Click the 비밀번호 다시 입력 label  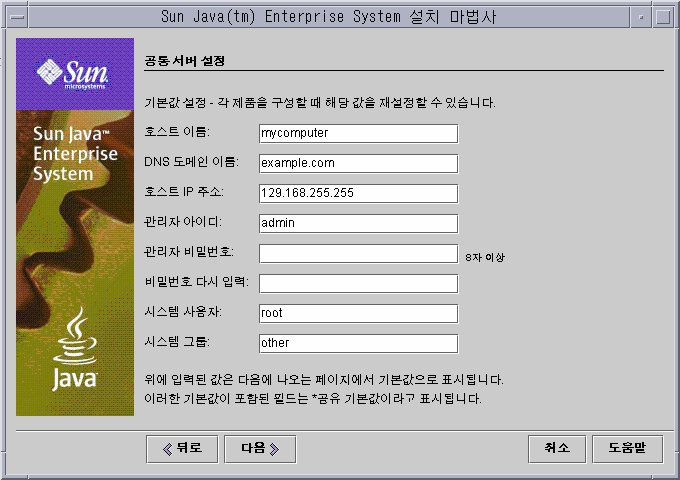196,281
